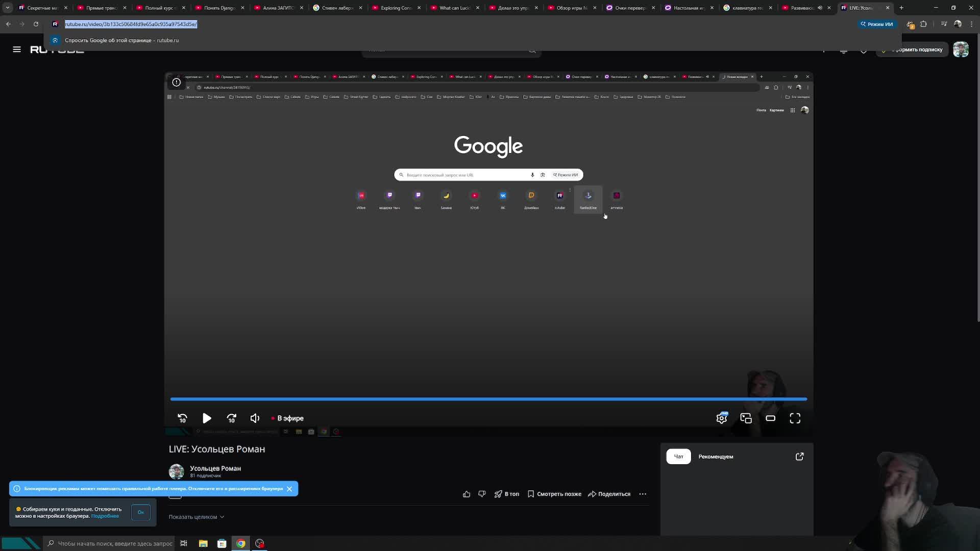Mute the player volume

pos(255,418)
